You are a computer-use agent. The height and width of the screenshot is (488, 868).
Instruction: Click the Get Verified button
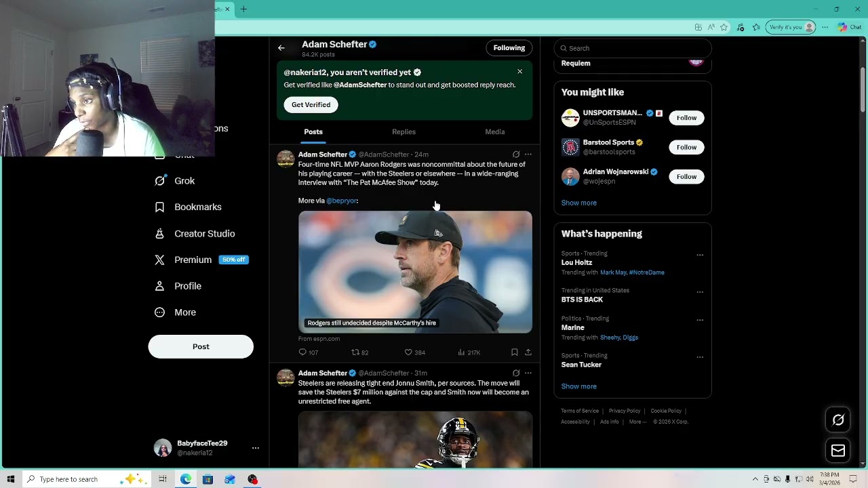pos(311,105)
